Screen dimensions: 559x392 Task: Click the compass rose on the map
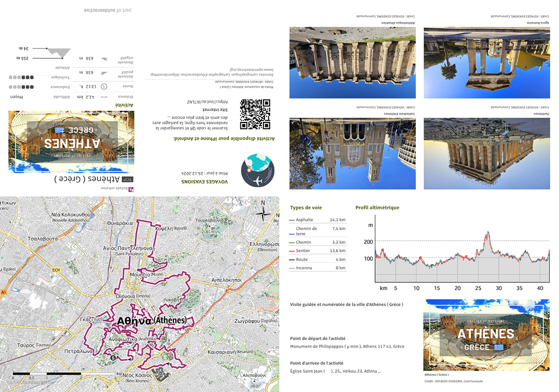coord(263,214)
